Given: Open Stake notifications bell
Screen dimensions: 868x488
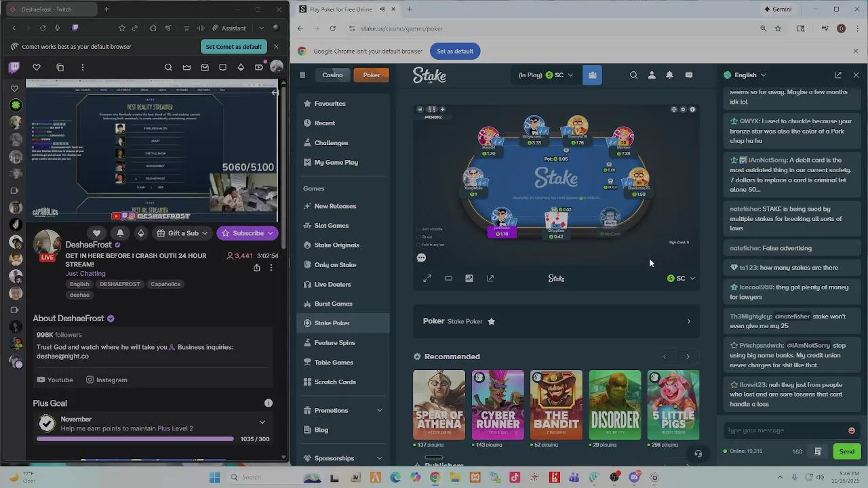Looking at the screenshot, I should tap(669, 75).
